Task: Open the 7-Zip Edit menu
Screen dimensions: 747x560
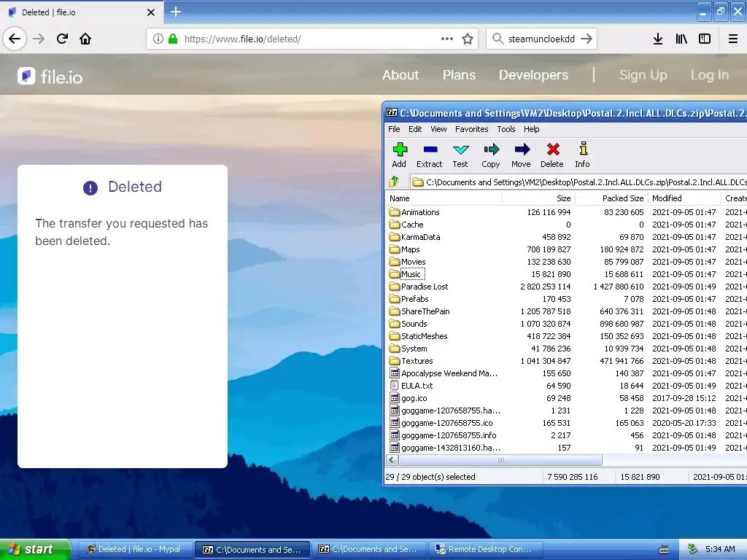Action: tap(415, 129)
